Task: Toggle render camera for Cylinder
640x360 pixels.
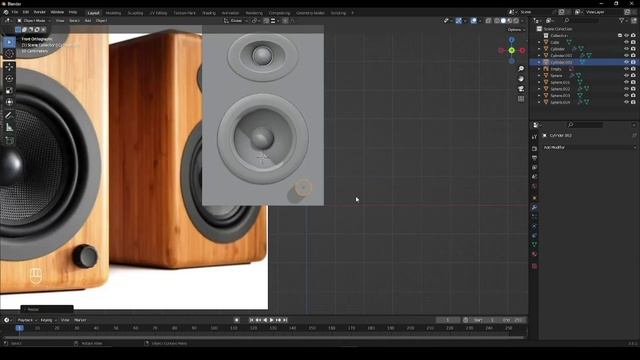Action: point(633,49)
